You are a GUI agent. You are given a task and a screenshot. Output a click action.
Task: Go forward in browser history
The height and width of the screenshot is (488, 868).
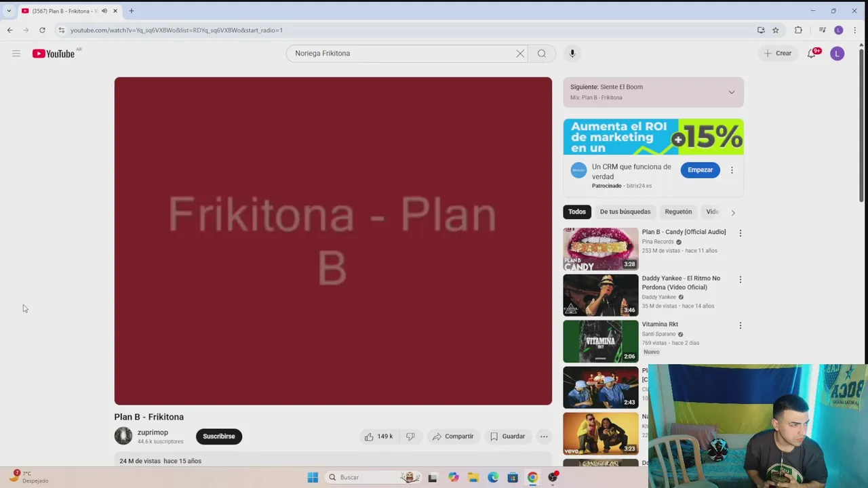coord(26,30)
